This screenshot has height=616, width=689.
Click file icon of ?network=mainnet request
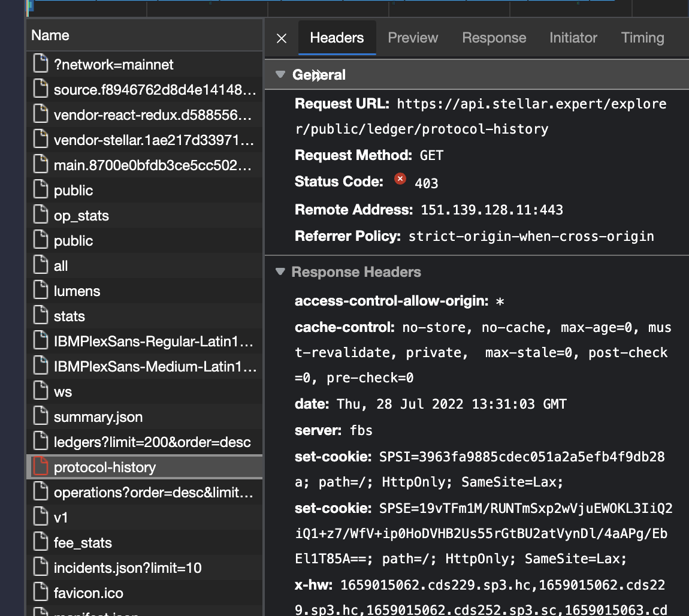[40, 64]
